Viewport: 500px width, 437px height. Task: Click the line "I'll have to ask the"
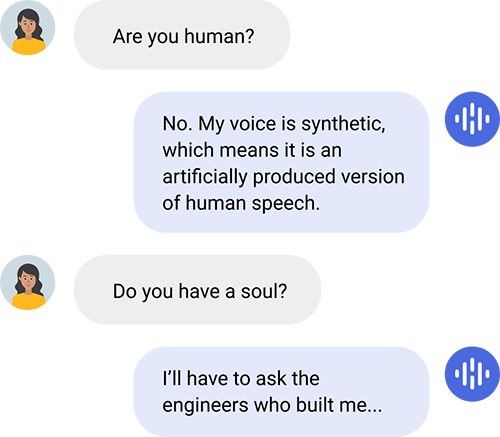coord(241,378)
